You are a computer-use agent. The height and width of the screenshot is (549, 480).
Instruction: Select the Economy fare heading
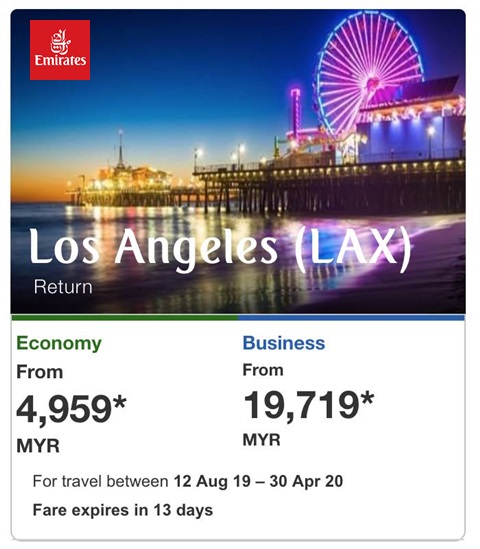(59, 343)
